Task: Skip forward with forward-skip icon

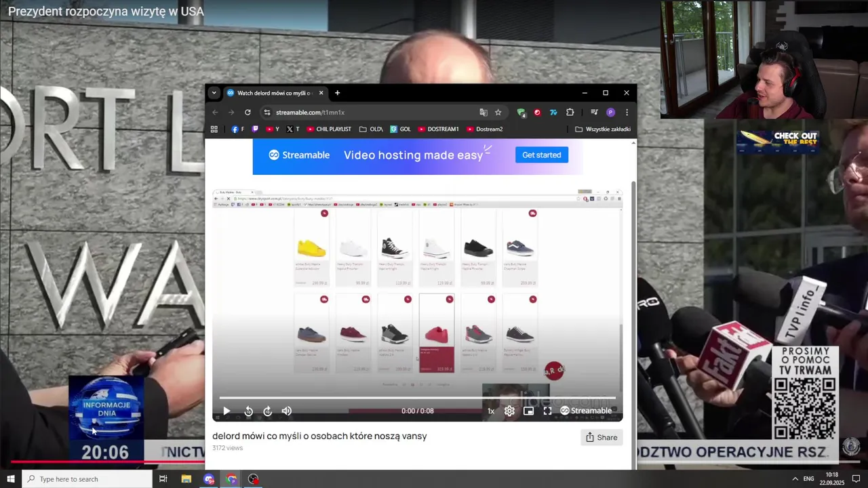Action: pyautogui.click(x=268, y=411)
